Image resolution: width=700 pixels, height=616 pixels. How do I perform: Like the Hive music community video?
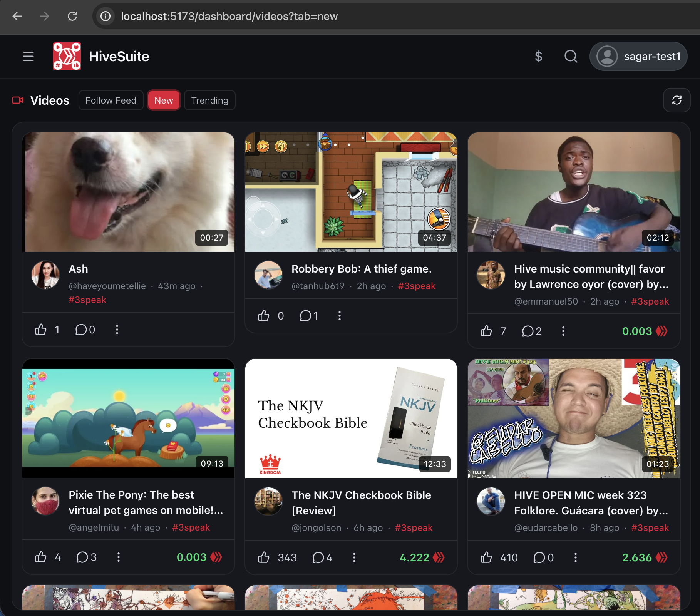[486, 331]
